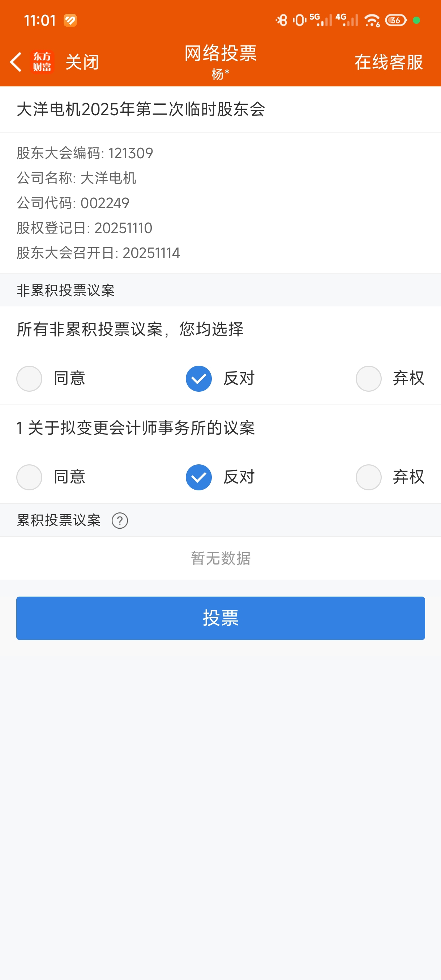Tap the back arrow icon
Viewport: 441px width, 980px height.
(16, 62)
